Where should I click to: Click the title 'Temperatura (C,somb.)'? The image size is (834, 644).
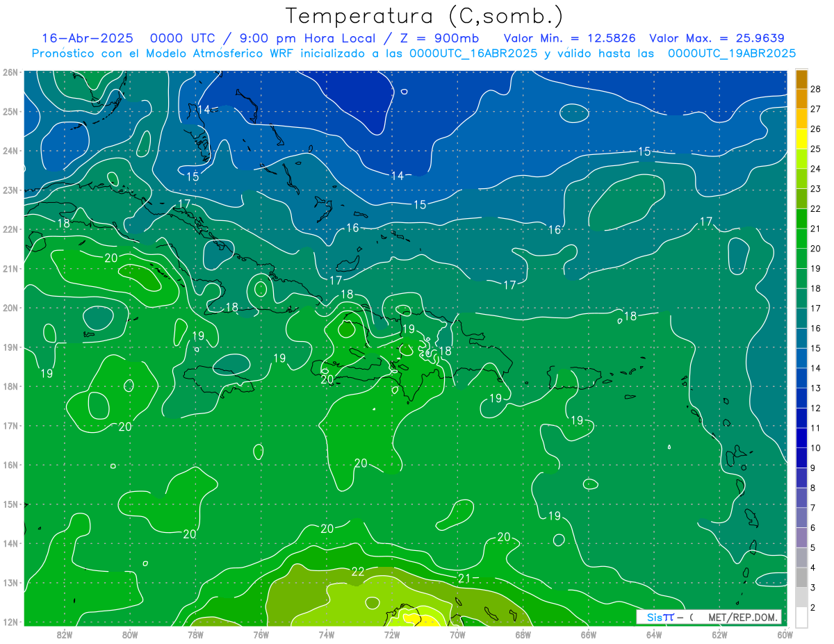point(424,16)
